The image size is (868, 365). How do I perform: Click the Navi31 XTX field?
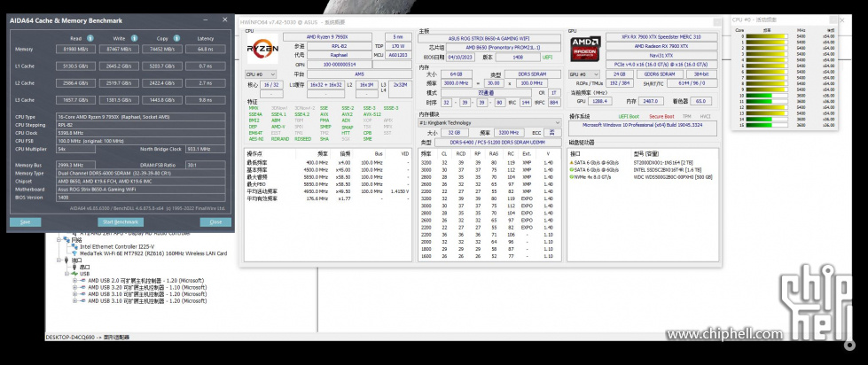click(x=661, y=55)
